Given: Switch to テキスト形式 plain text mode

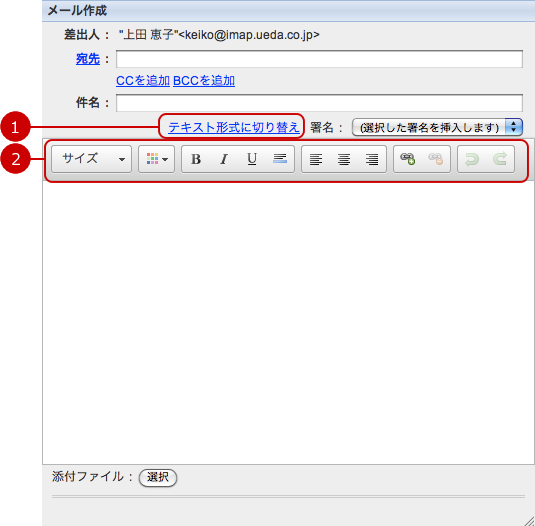Looking at the screenshot, I should tap(234, 127).
